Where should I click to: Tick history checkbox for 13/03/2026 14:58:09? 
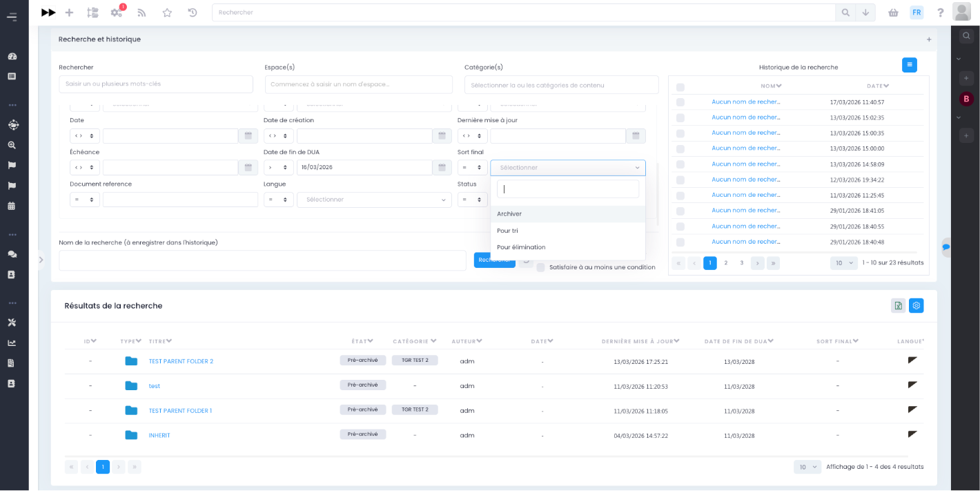click(680, 164)
